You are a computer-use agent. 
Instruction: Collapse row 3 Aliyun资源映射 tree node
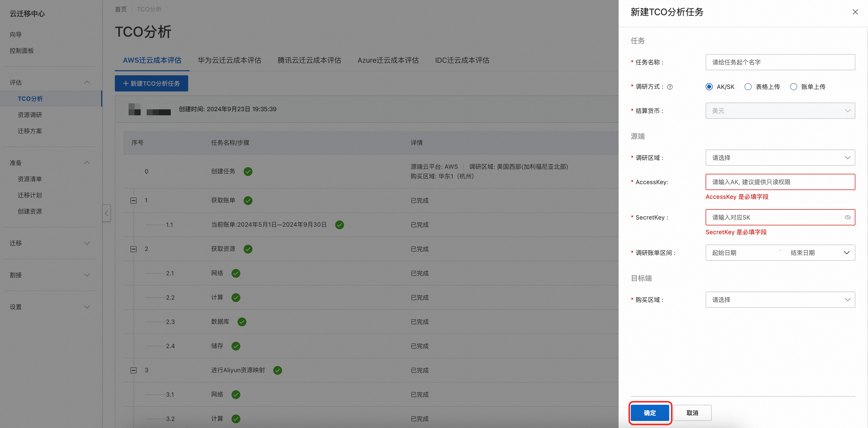[x=134, y=370]
